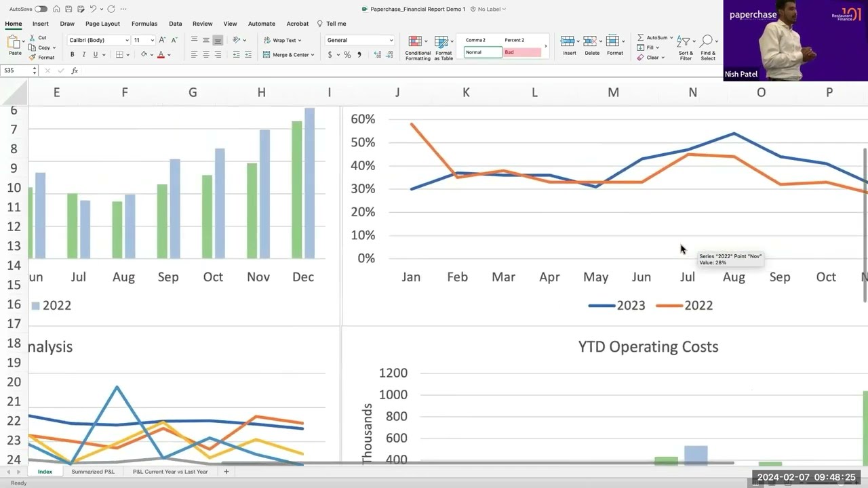Click the Decrease Indent icon

click(x=236, y=55)
